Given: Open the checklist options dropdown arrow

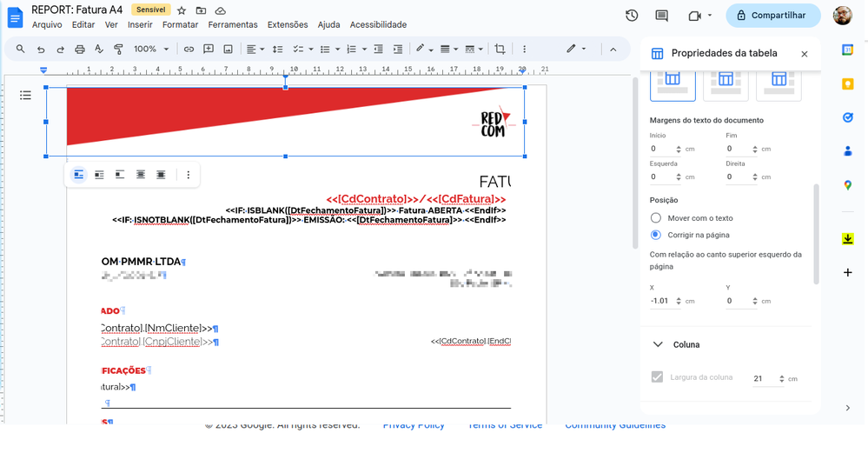Looking at the screenshot, I should (x=311, y=50).
